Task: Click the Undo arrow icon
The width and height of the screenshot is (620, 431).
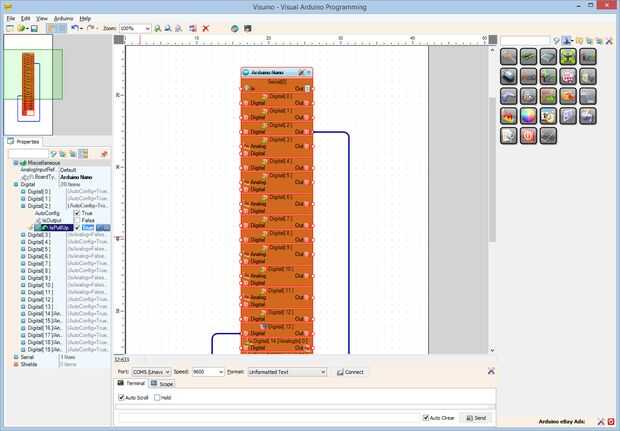Action: tap(75, 28)
